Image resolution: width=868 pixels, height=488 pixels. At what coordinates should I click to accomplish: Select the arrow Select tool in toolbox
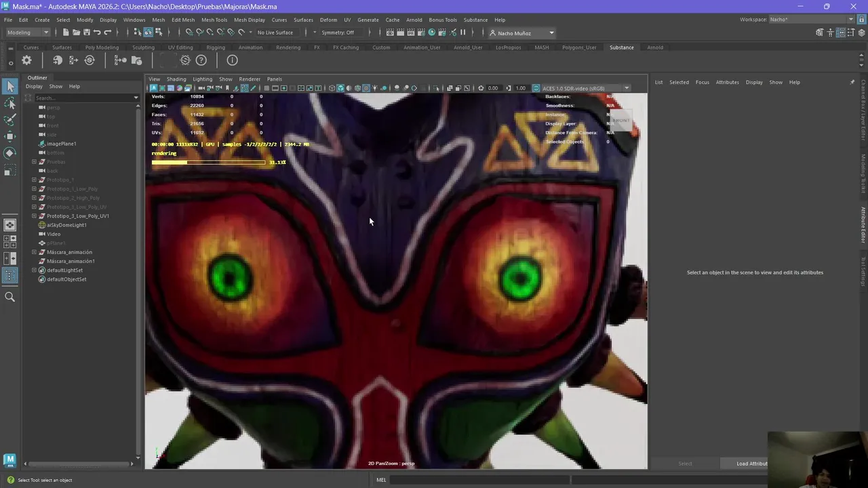tap(9, 86)
